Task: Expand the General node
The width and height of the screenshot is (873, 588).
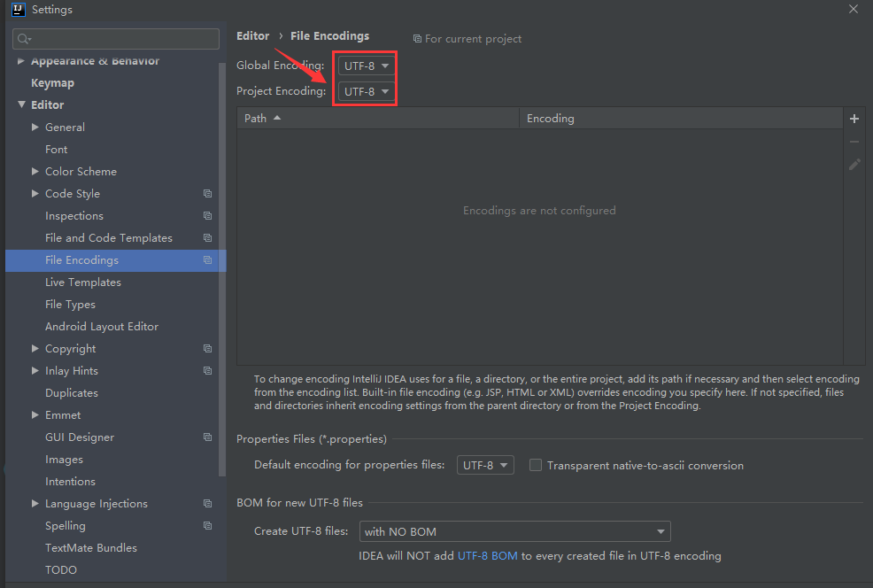Action: pyautogui.click(x=35, y=127)
